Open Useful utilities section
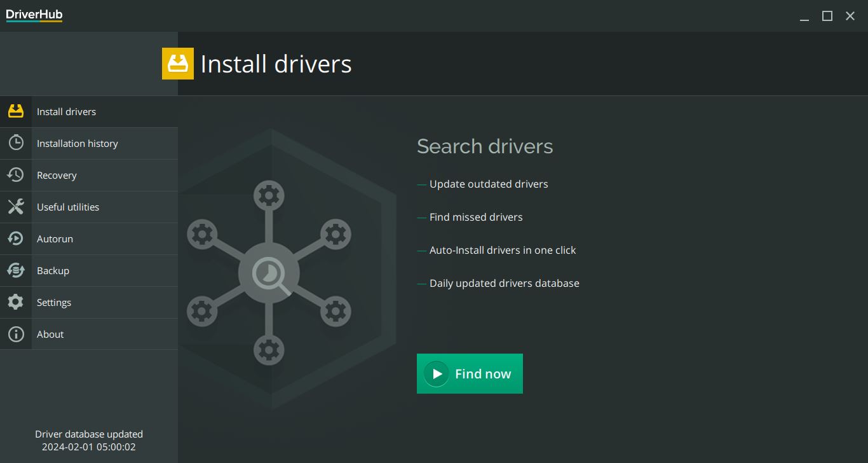The width and height of the screenshot is (868, 463). [x=89, y=207]
